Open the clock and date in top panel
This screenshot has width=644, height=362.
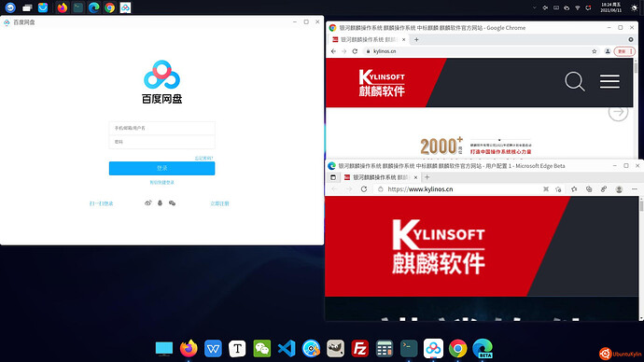[610, 7]
